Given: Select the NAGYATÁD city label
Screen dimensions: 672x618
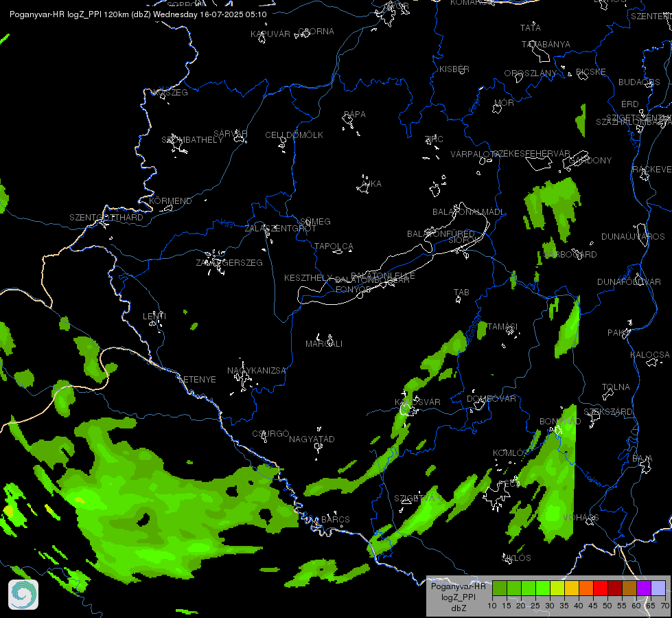Looking at the screenshot, I should pyautogui.click(x=312, y=439).
